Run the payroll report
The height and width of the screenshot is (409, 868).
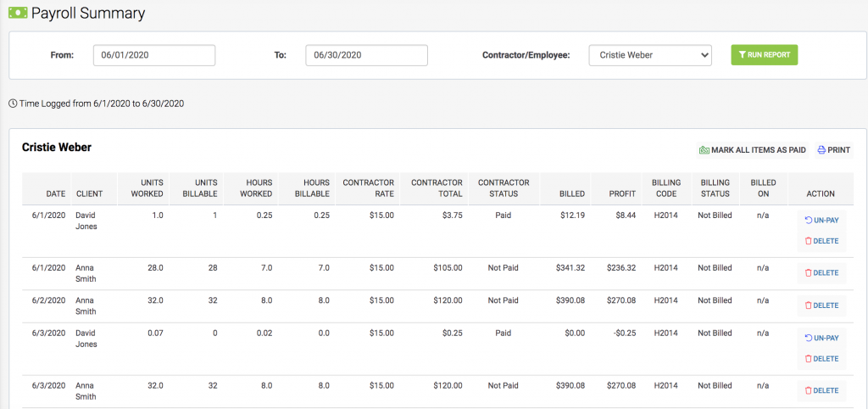coord(765,55)
